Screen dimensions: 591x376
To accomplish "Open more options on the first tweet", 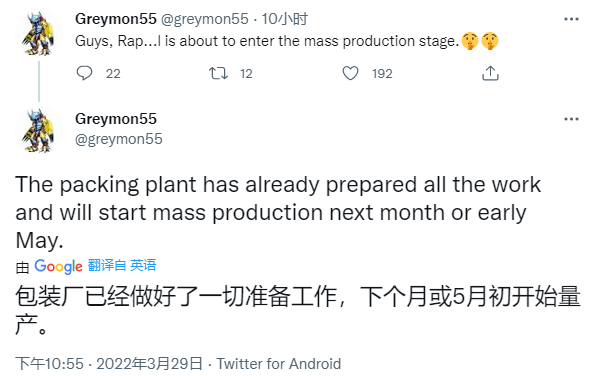I will click(x=571, y=19).
